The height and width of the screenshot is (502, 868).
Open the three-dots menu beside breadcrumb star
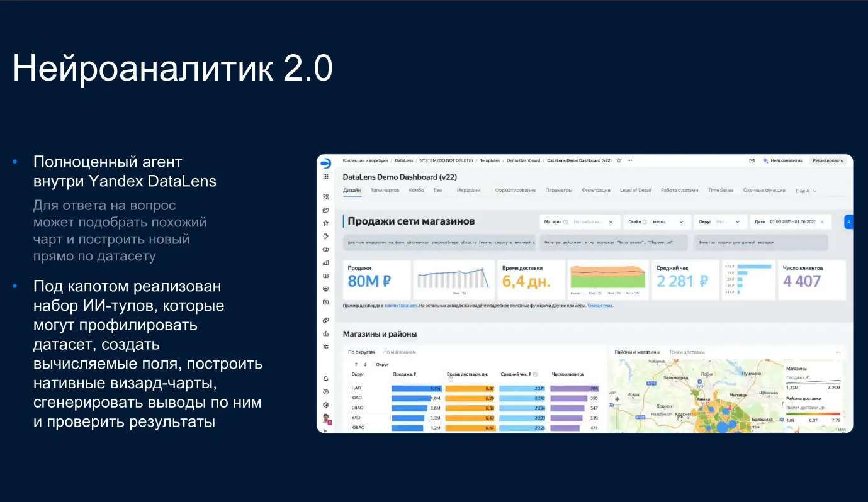pos(629,160)
